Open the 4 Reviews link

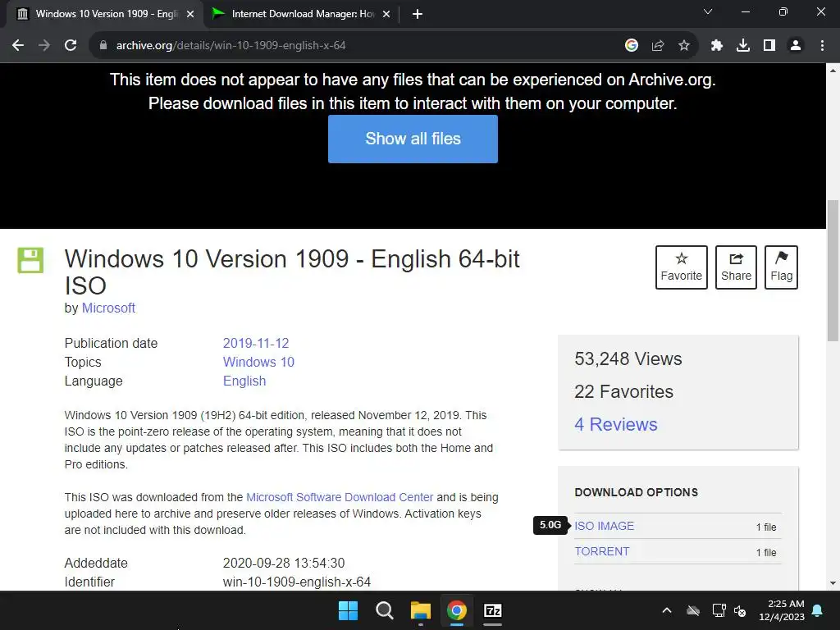coord(616,424)
